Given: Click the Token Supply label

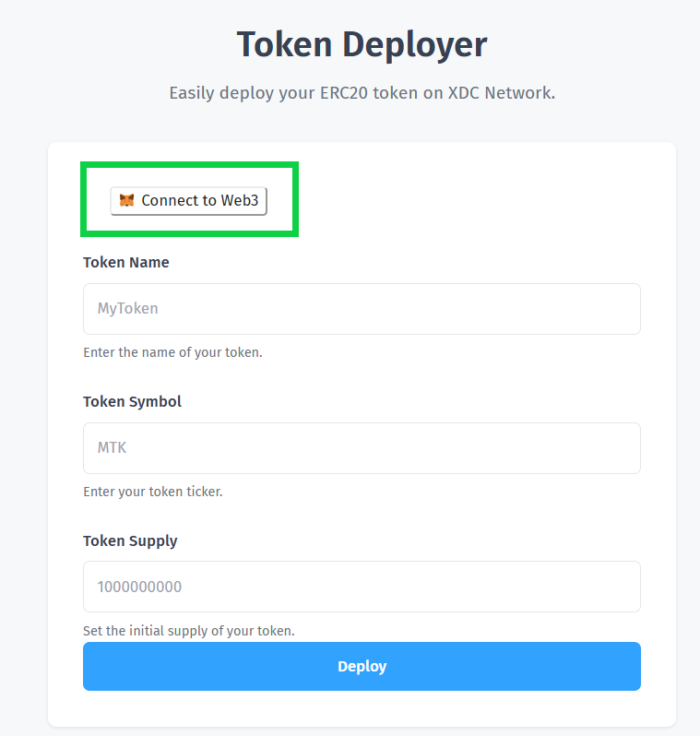Looking at the screenshot, I should click(x=130, y=540).
